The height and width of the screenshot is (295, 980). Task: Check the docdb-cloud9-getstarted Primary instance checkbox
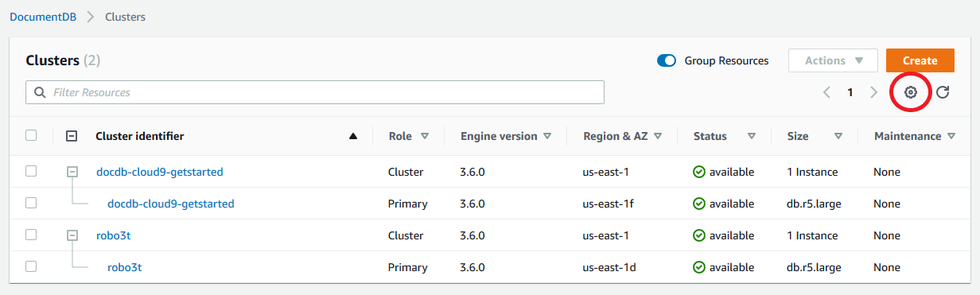point(31,203)
